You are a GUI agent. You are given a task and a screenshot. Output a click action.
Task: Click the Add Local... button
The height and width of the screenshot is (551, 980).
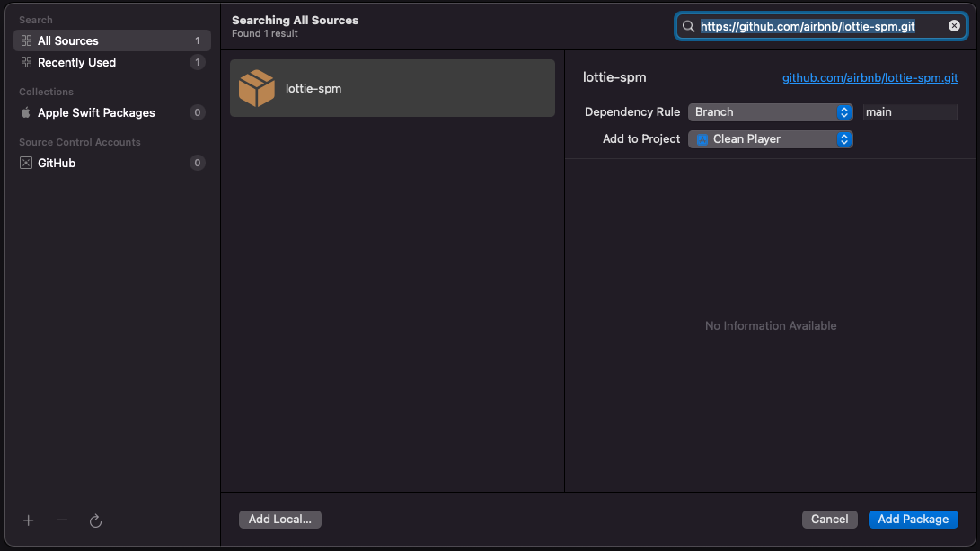pyautogui.click(x=280, y=520)
